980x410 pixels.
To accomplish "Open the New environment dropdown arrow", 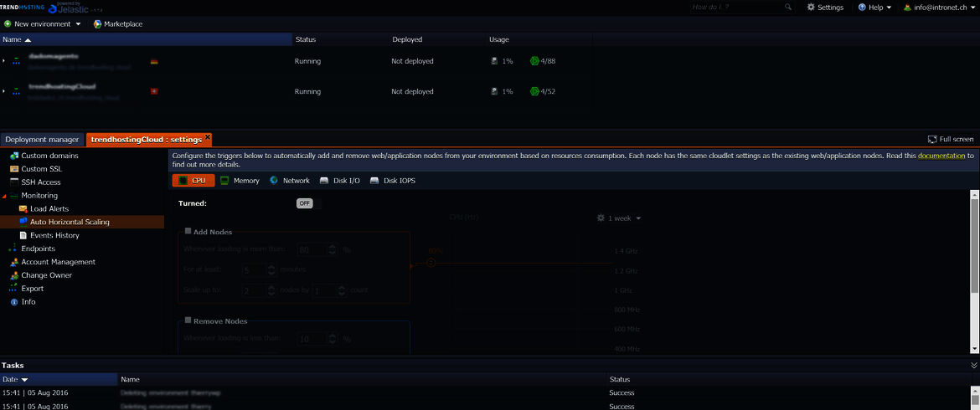I will pyautogui.click(x=78, y=24).
